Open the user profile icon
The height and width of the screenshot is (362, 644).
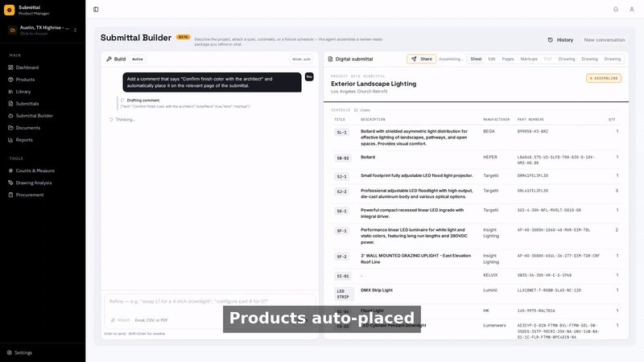(632, 10)
